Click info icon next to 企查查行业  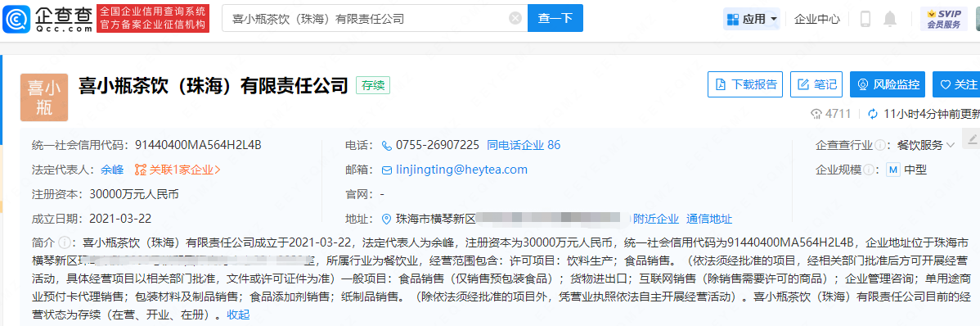coord(880,145)
